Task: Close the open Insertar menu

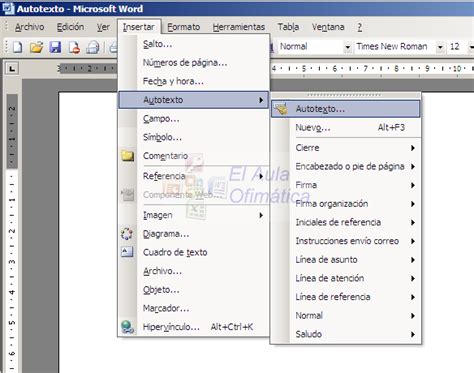Action: [139, 27]
